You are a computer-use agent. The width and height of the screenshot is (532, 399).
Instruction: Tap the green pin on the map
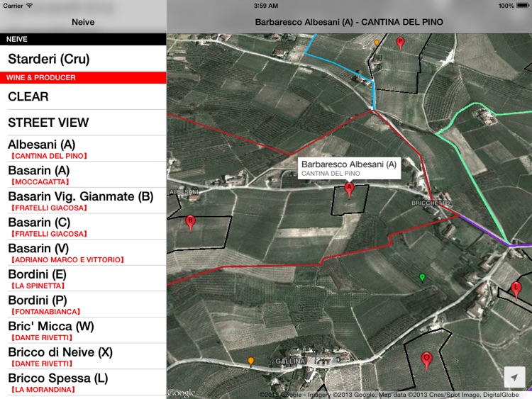422,278
